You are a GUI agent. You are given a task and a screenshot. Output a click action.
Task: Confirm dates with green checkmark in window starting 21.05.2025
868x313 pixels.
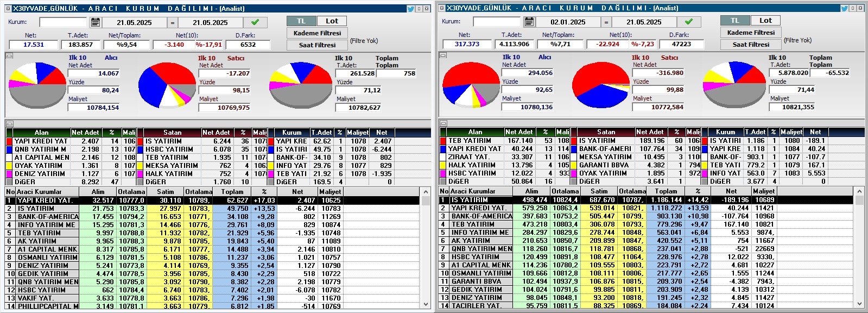tap(255, 22)
